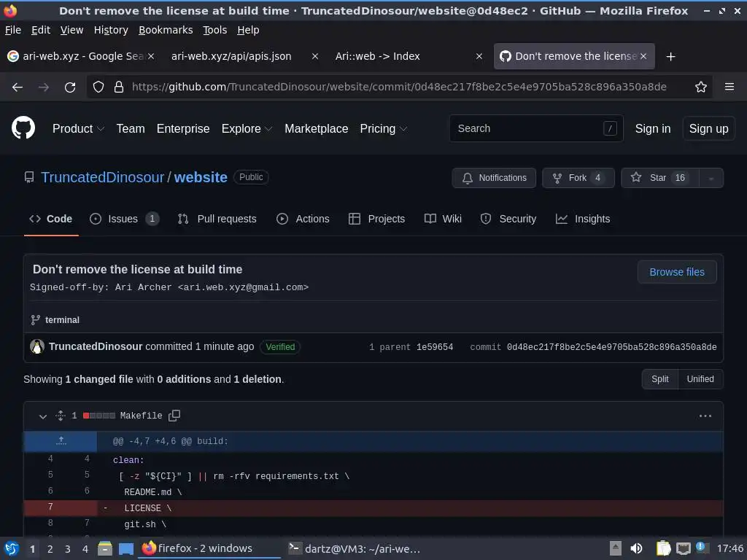Close the Ari::web Index tab

click(x=479, y=56)
